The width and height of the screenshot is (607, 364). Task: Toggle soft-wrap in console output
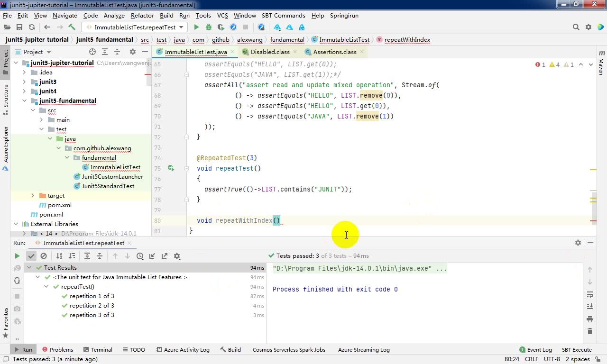coord(590,294)
